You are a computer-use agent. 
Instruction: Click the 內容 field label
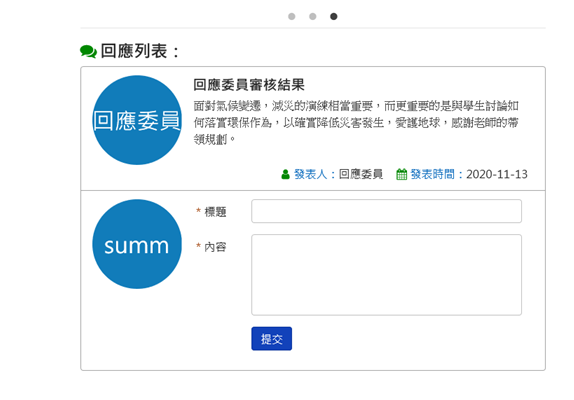pyautogui.click(x=215, y=247)
